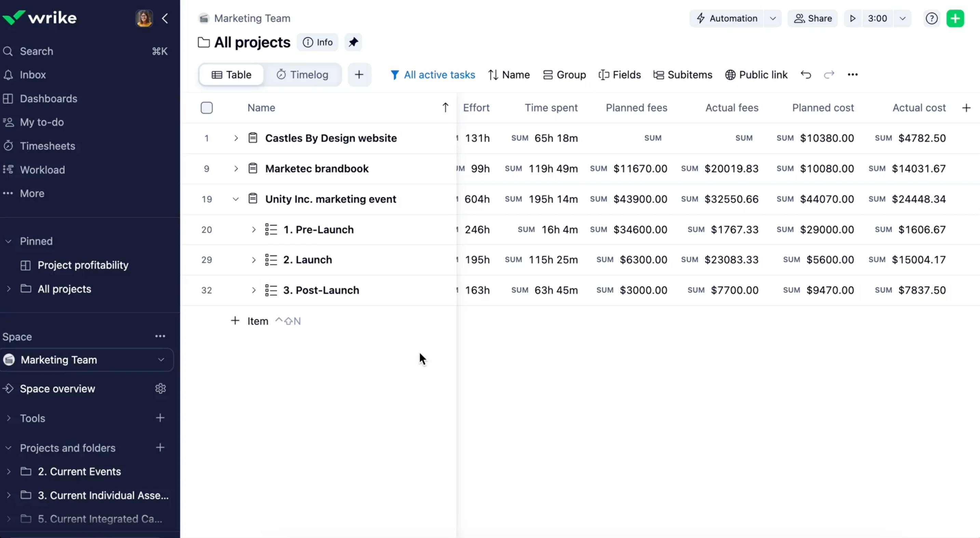This screenshot has width=980, height=538.
Task: Click the add column plus icon
Action: pos(966,108)
